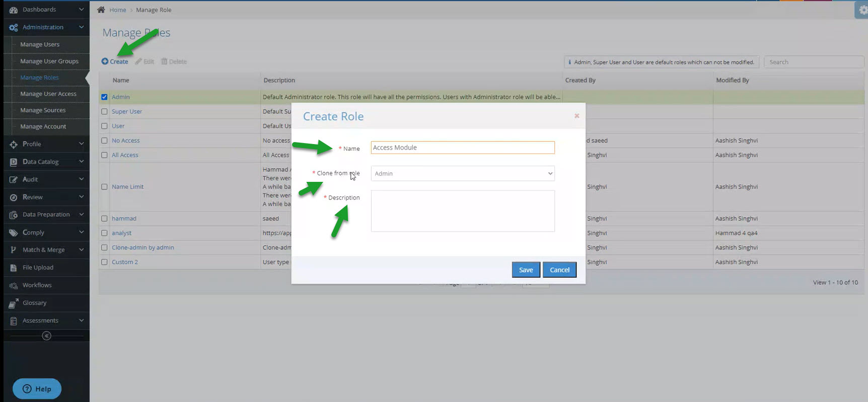
Task: Check the Custom 2 role checkbox
Action: (104, 262)
